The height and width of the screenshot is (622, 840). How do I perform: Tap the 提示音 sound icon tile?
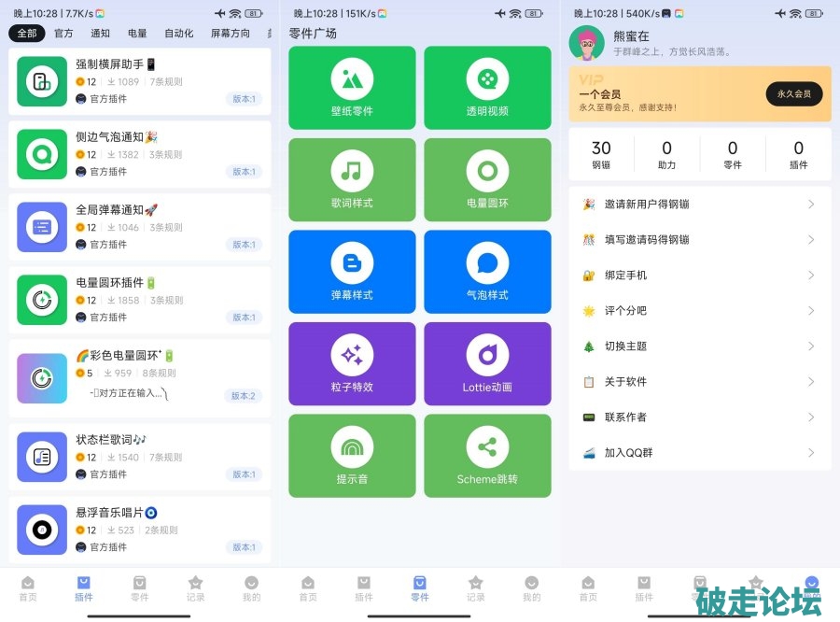pyautogui.click(x=352, y=447)
